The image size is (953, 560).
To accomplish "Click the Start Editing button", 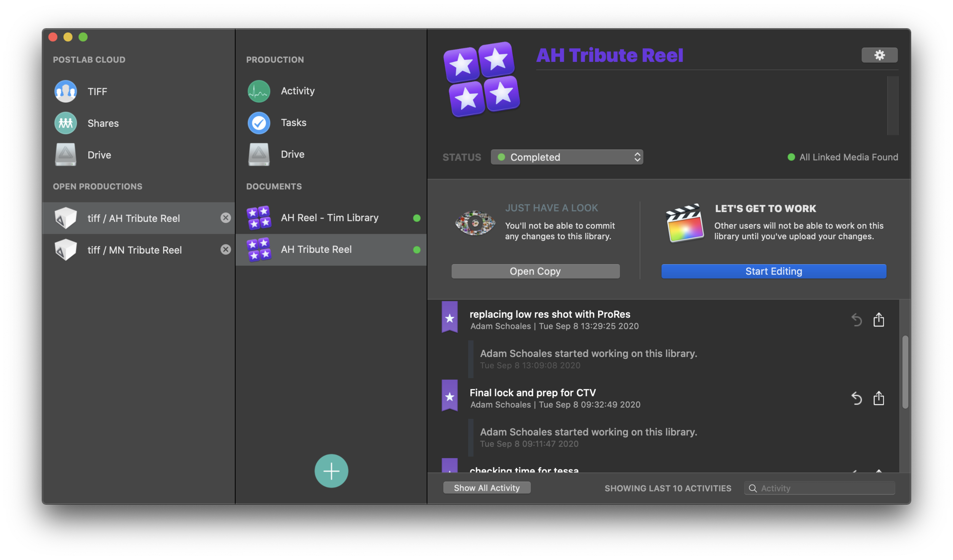I will point(773,272).
